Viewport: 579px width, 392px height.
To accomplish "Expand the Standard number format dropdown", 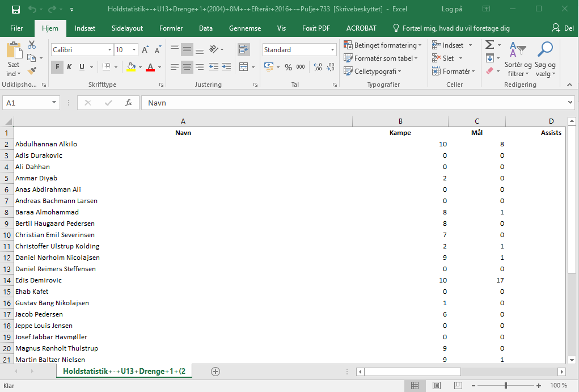I will click(332, 50).
